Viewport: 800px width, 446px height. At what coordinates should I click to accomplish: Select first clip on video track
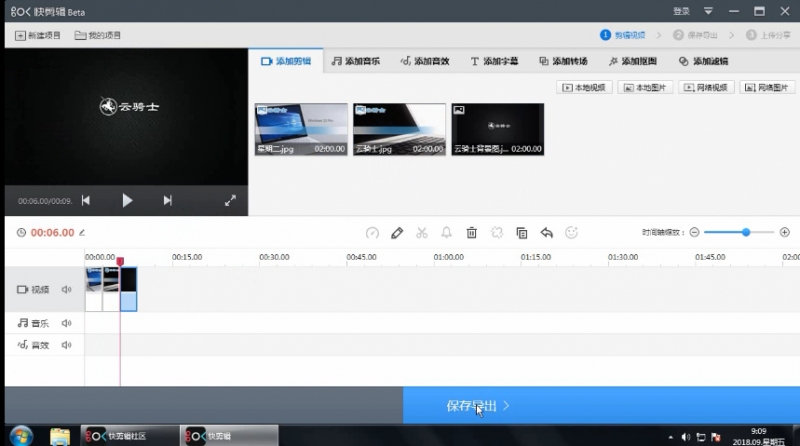point(94,289)
